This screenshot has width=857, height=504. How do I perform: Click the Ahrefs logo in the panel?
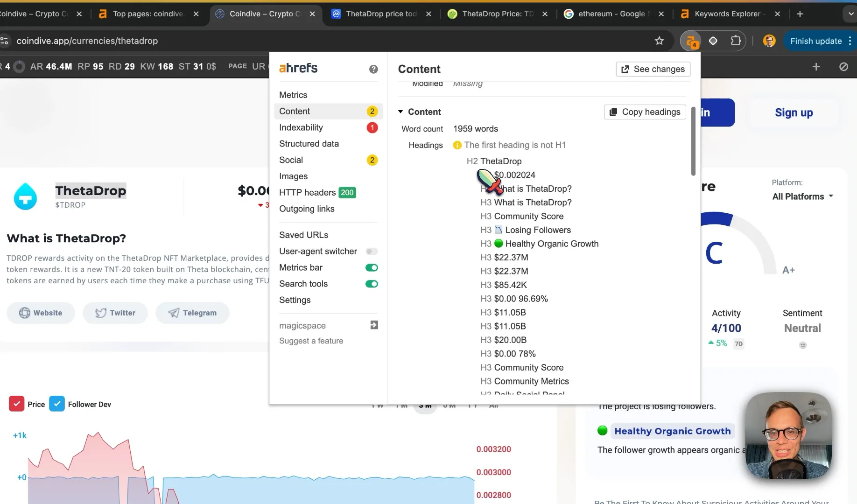(298, 68)
